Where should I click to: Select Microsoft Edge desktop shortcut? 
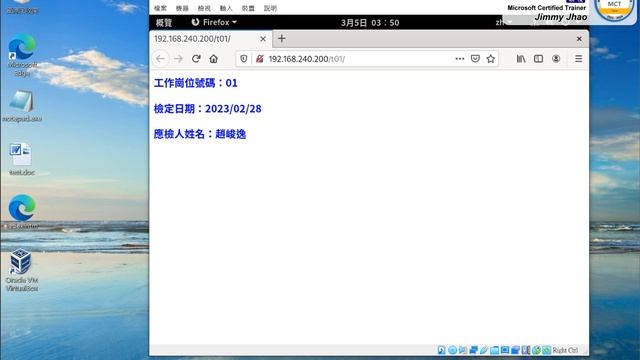22,55
